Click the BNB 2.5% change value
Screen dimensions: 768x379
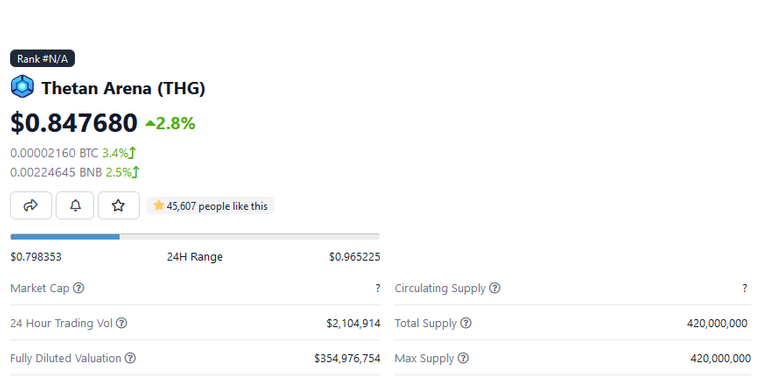click(123, 172)
